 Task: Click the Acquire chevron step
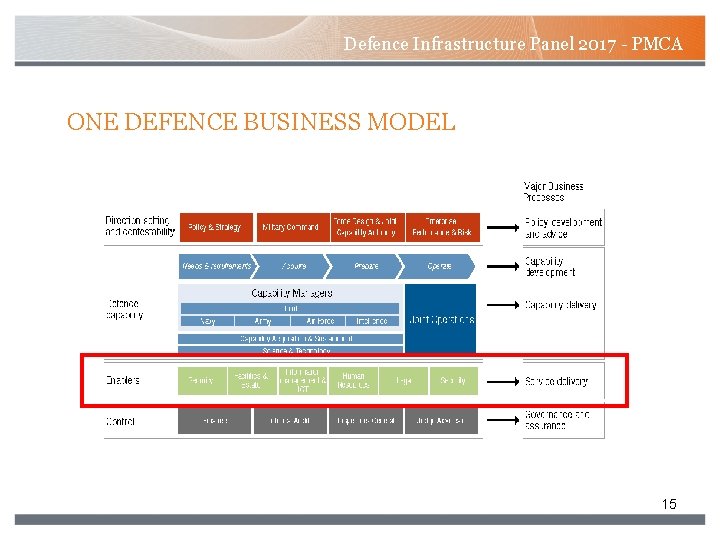293,266
